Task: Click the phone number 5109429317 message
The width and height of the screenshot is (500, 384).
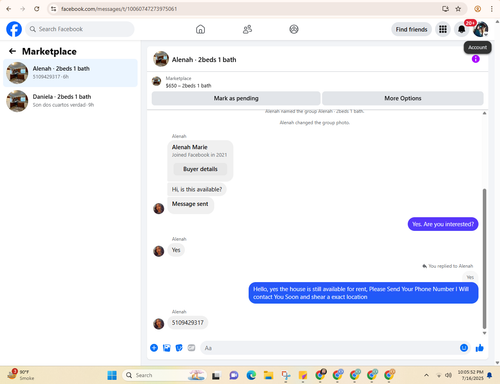Action: 188,323
